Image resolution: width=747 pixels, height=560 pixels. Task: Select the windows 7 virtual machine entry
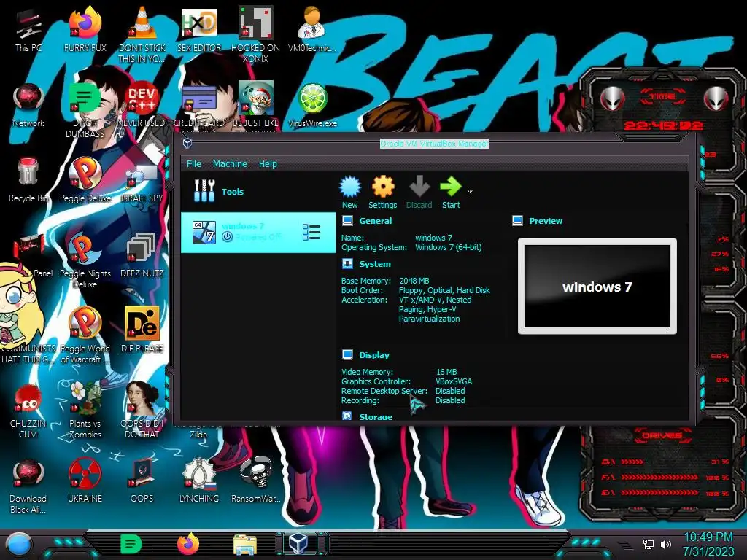pyautogui.click(x=258, y=233)
